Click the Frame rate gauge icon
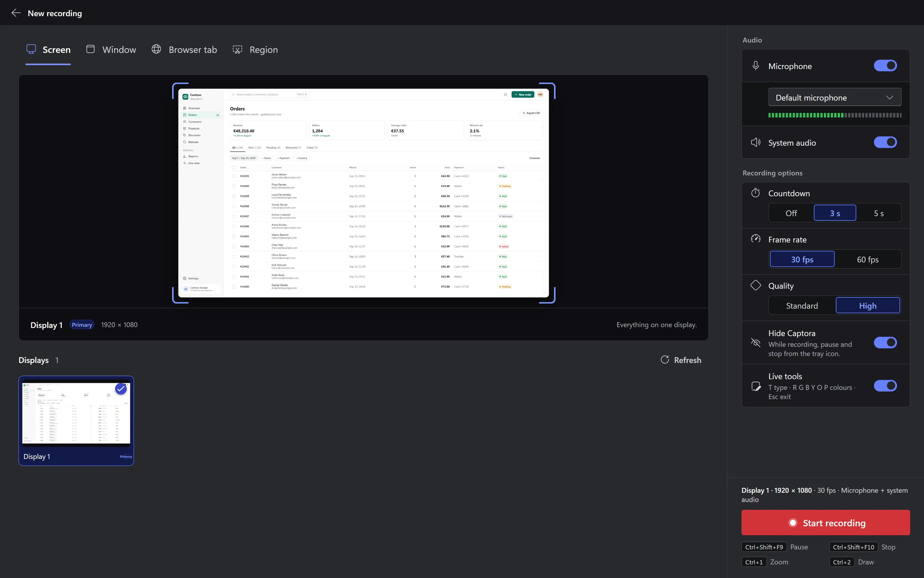 tap(755, 239)
